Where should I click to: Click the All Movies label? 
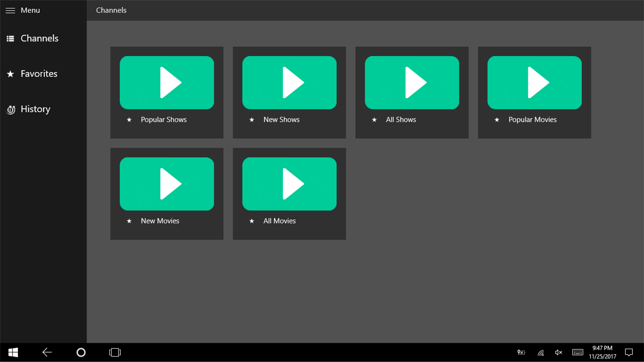click(280, 221)
